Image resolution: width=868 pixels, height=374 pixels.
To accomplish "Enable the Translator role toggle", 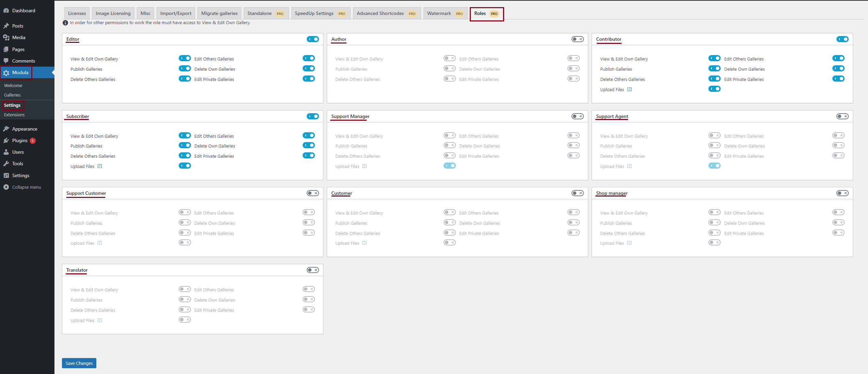I will [x=312, y=270].
